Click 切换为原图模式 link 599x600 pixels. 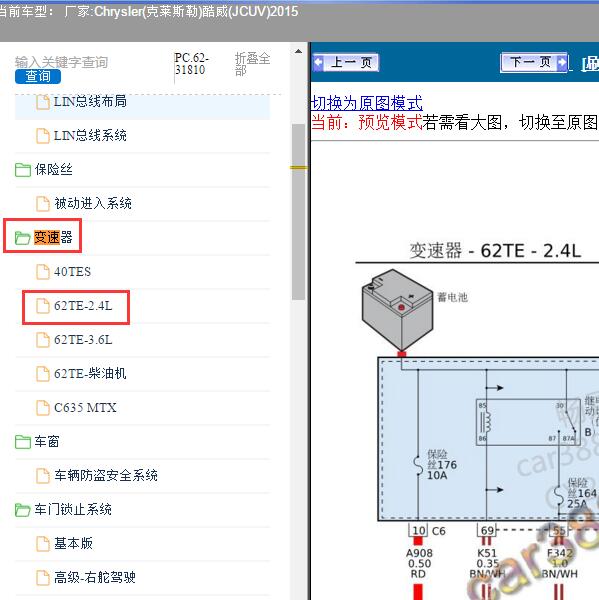click(x=367, y=103)
